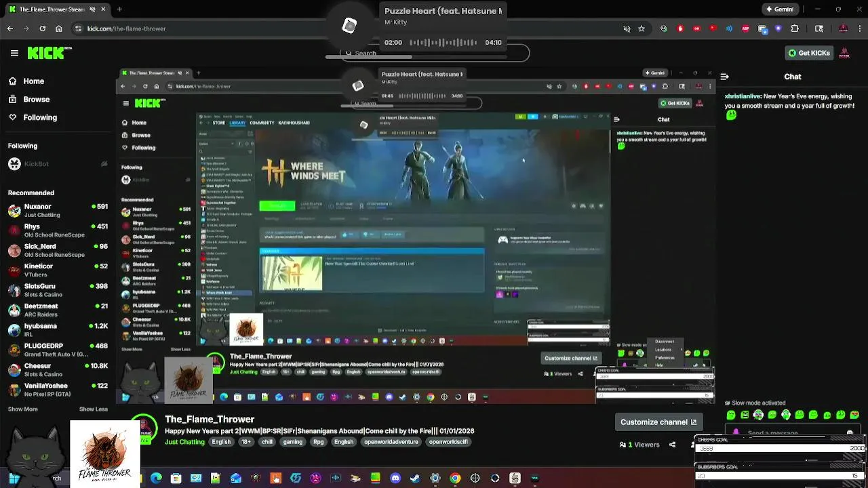
Task: Reload the kick.com page
Action: click(x=43, y=28)
